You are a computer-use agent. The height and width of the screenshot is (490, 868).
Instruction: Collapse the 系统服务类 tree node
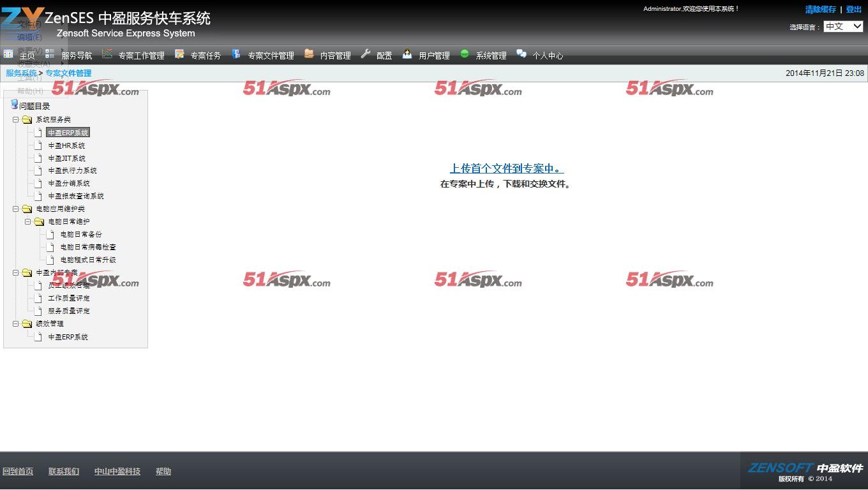click(x=16, y=119)
